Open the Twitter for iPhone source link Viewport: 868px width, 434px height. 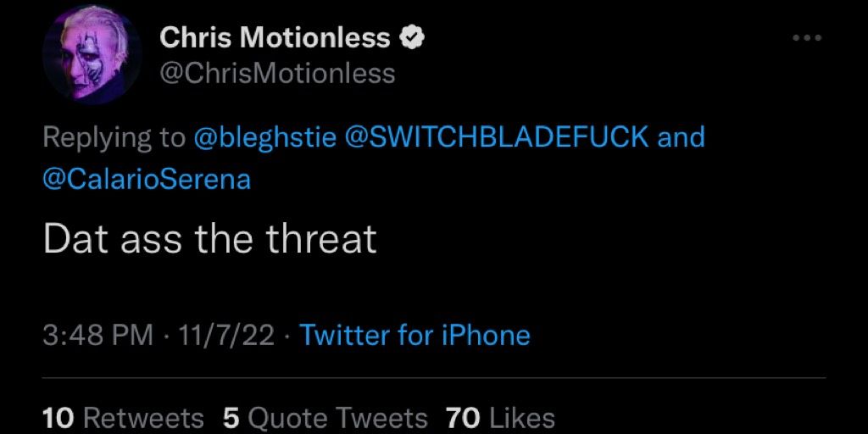(x=414, y=336)
